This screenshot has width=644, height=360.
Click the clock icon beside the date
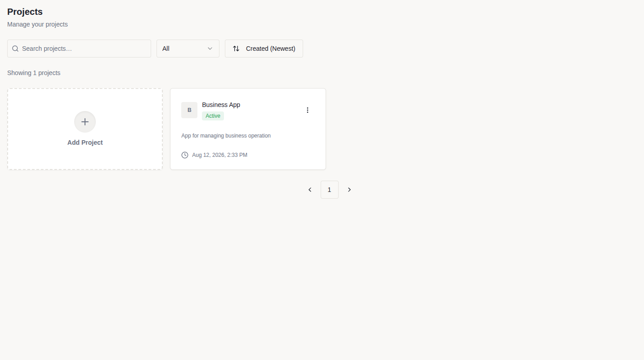click(x=185, y=155)
